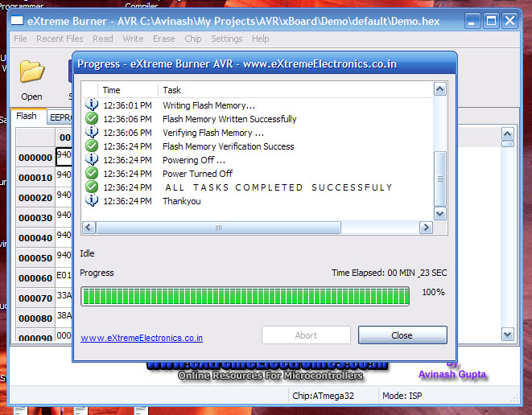Click the 'ALL TASKS COMPLETED SUCCESSFULY' text
Viewport: 532px width, 415px height.
tap(278, 187)
